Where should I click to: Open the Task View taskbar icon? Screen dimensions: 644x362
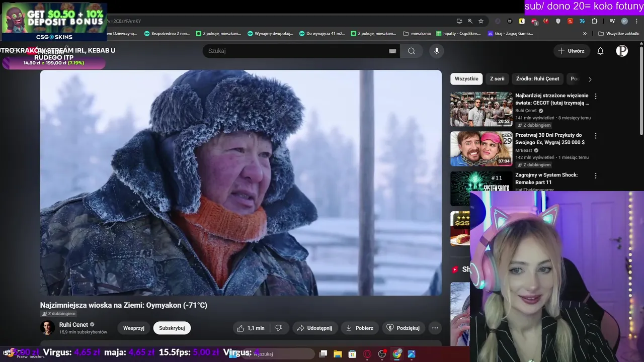click(x=323, y=354)
